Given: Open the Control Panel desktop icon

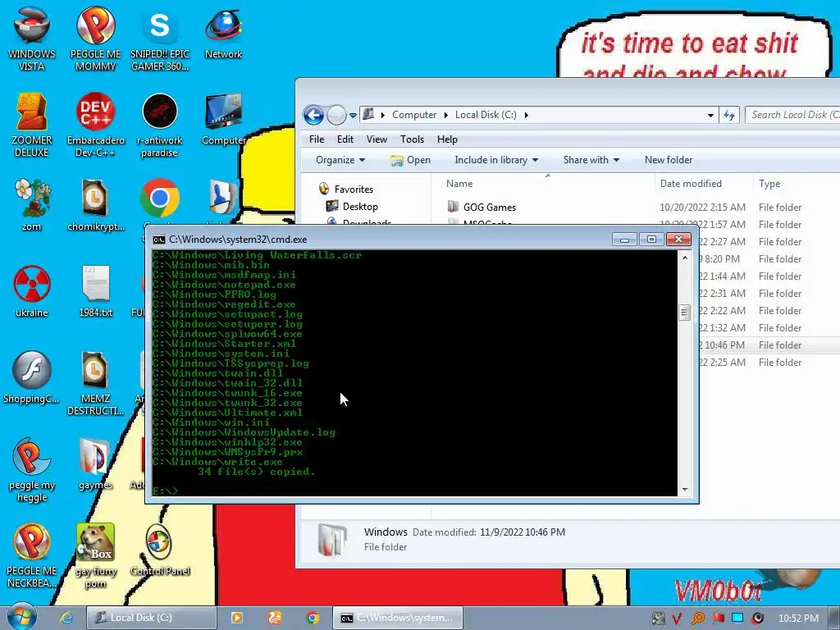Looking at the screenshot, I should pyautogui.click(x=160, y=550).
